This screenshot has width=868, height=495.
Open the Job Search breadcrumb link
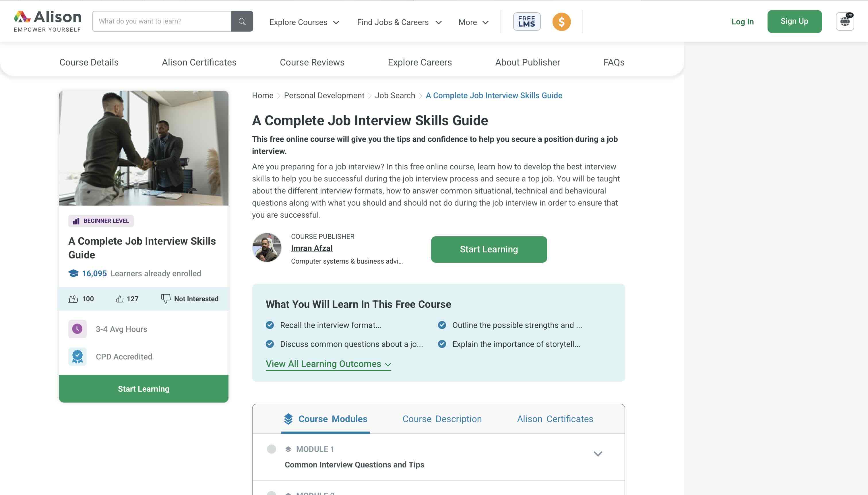coord(395,96)
